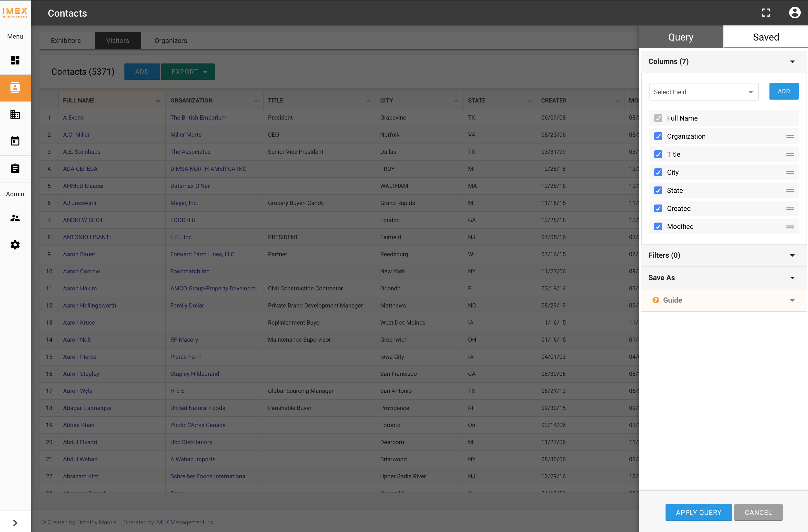Viewport: 808px width, 532px height.
Task: Switch to the Exhibitors tab
Action: click(66, 41)
